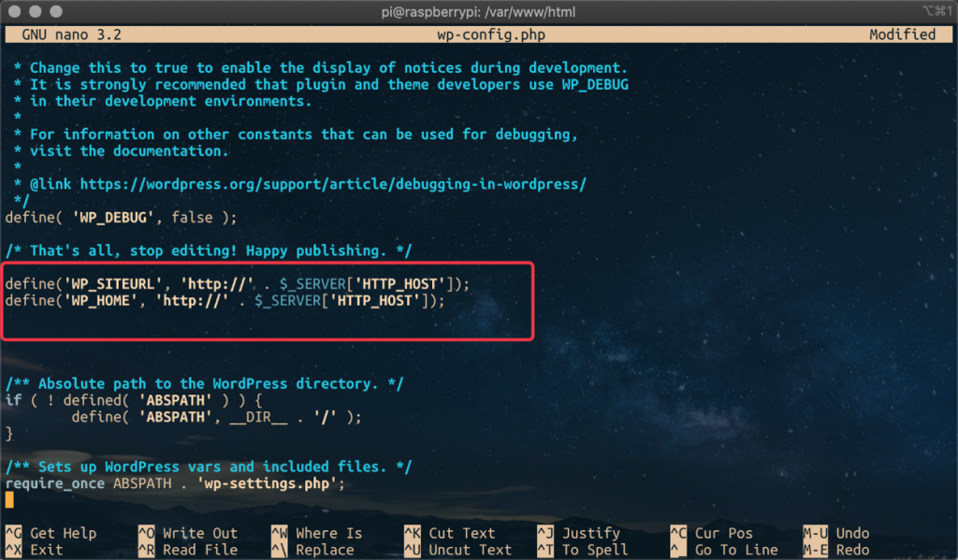Click the ^\ Replace shortcut
Screen dimensions: 958x560
tap(312, 550)
